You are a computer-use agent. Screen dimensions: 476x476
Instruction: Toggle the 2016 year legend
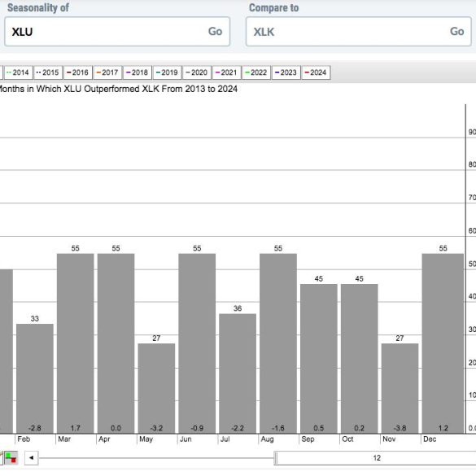tap(78, 72)
